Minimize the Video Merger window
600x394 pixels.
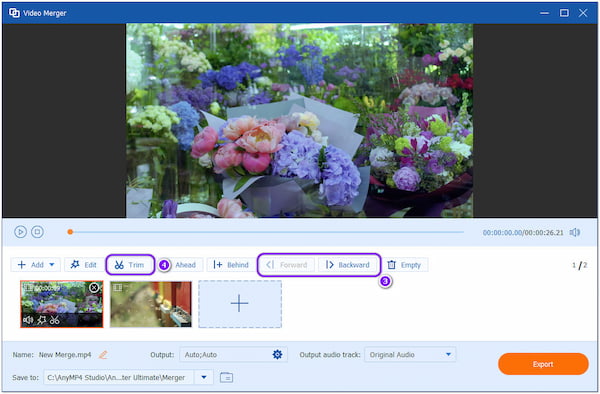pyautogui.click(x=544, y=13)
